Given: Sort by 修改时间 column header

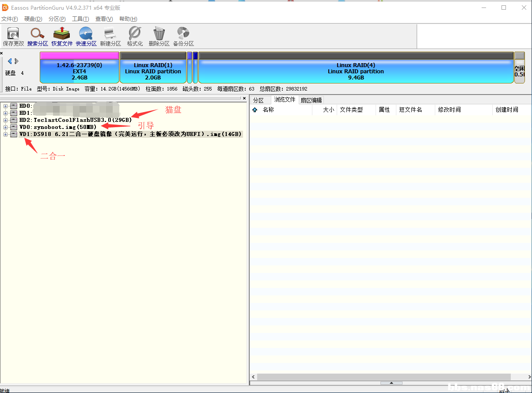Looking at the screenshot, I should pos(449,110).
